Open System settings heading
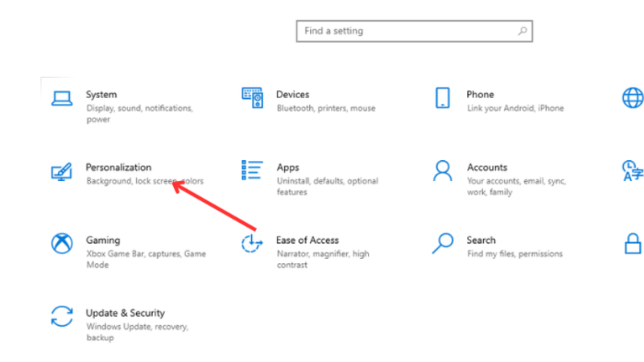 click(101, 95)
